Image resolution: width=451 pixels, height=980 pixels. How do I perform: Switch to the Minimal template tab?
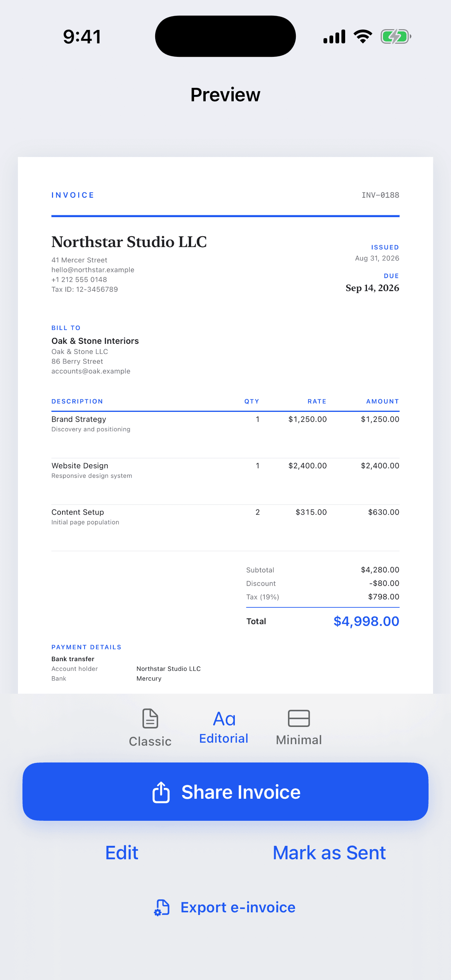pyautogui.click(x=299, y=728)
